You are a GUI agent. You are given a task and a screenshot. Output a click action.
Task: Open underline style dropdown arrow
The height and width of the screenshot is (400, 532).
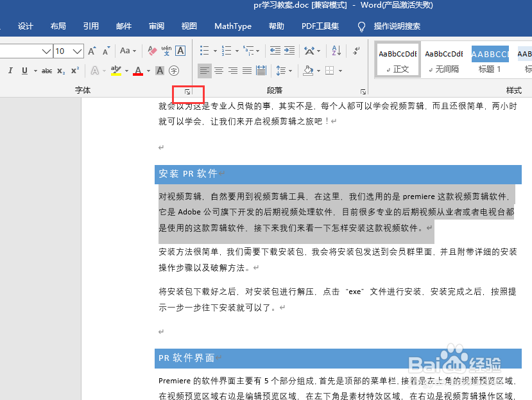[x=35, y=71]
